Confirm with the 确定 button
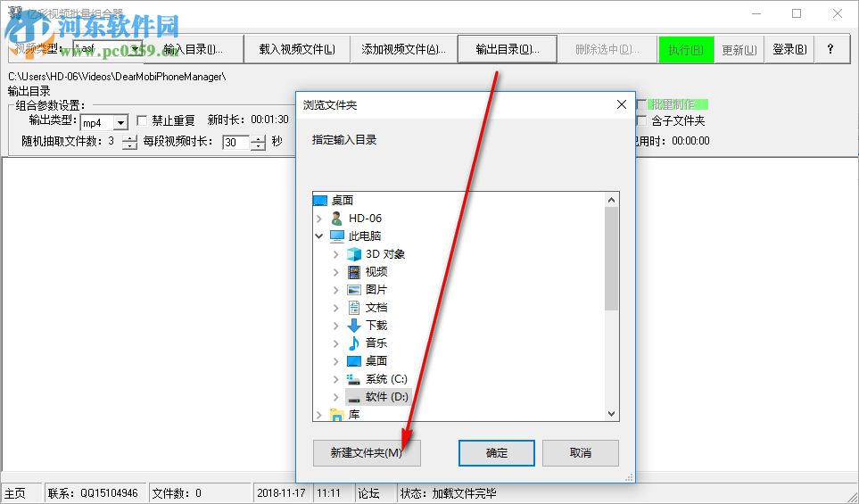Screen dimensions: 859x504 click(x=496, y=453)
